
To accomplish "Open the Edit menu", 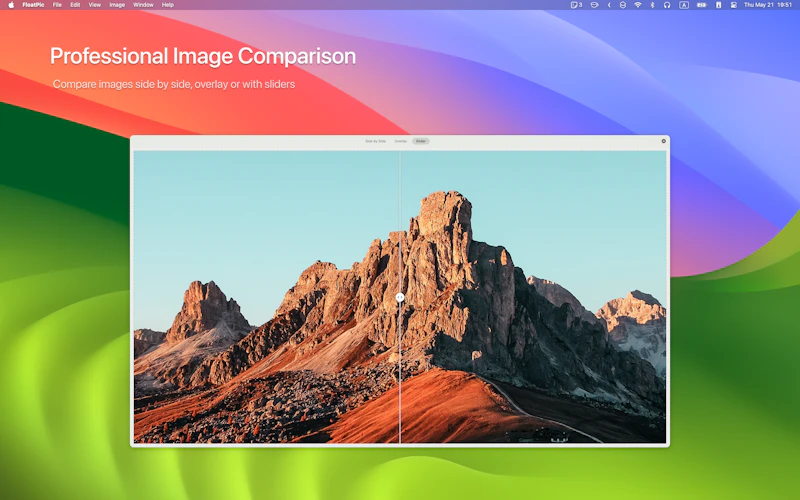I will [75, 5].
